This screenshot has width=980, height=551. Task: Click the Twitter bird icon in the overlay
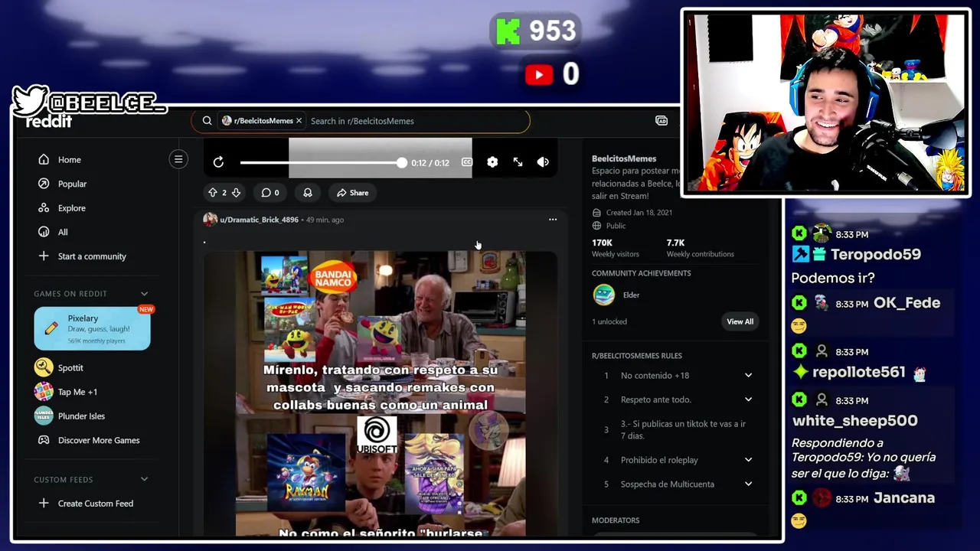click(31, 101)
